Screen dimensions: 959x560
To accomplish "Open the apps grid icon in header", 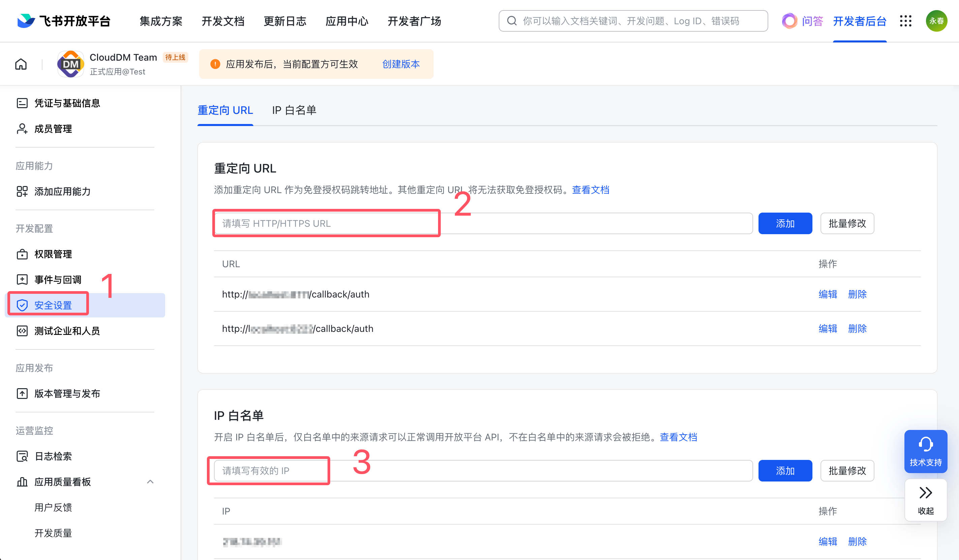I will [906, 21].
